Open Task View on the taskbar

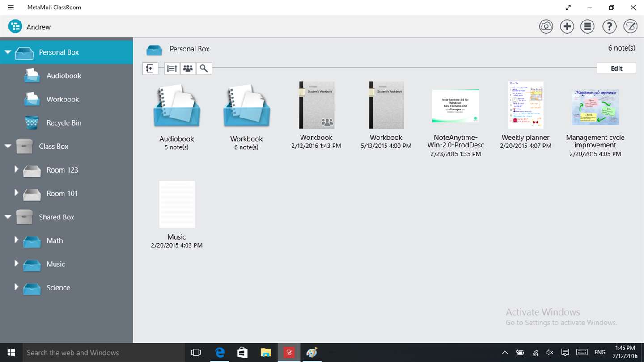196,353
